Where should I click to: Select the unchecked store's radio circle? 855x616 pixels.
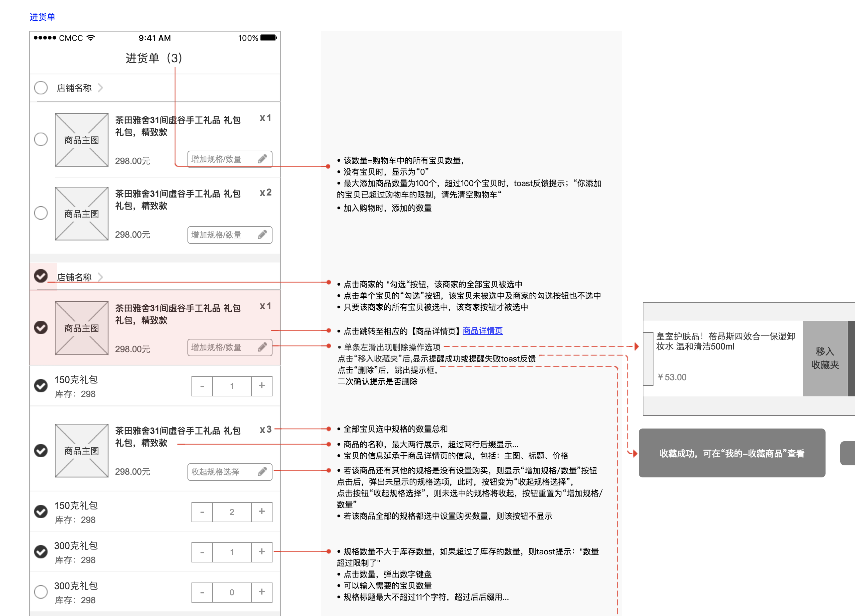click(41, 88)
